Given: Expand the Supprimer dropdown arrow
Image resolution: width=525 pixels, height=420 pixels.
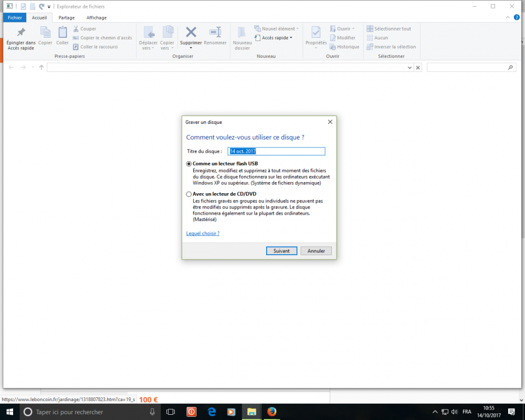Looking at the screenshot, I should (x=191, y=48).
